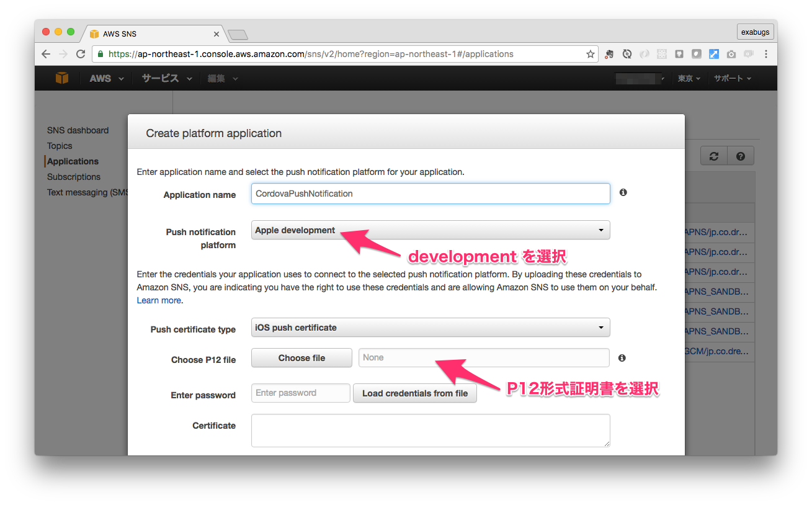Click the grey swirl extension icon
Viewport: 812px width, 505px height.
click(645, 54)
